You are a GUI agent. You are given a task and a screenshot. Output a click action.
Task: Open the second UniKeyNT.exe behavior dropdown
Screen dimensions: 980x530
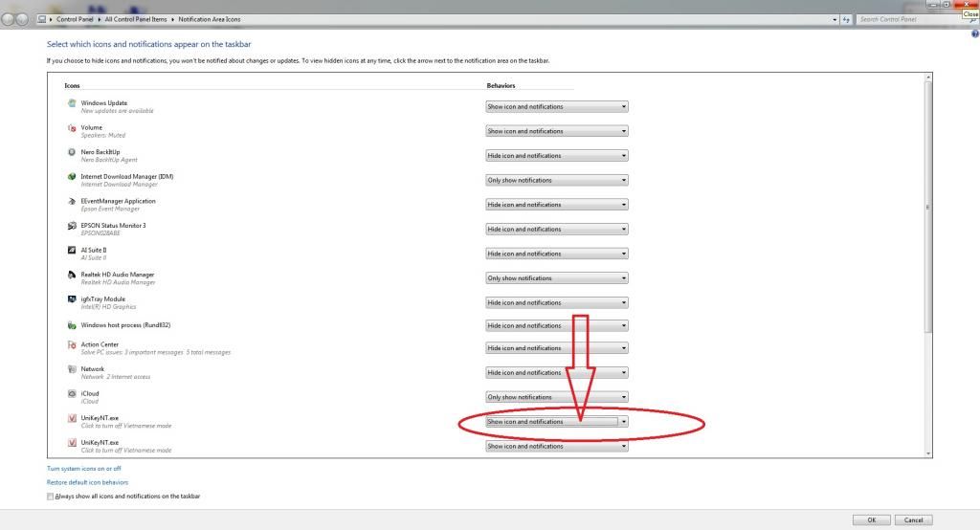pyautogui.click(x=557, y=446)
